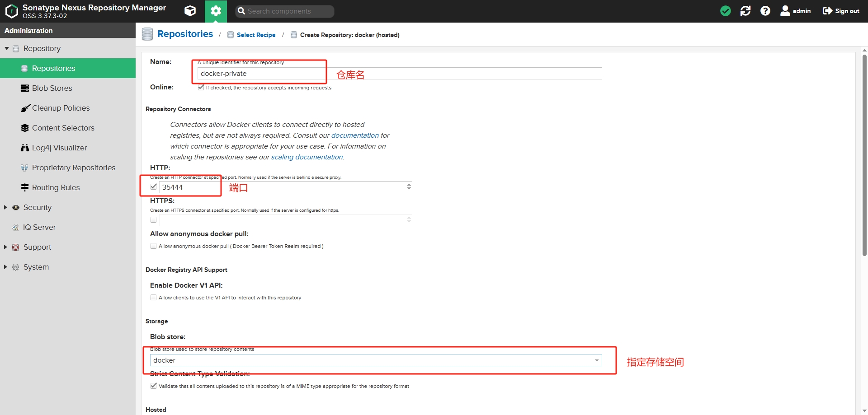Enable the HTTPS connector checkbox
The image size is (868, 415).
pyautogui.click(x=154, y=219)
